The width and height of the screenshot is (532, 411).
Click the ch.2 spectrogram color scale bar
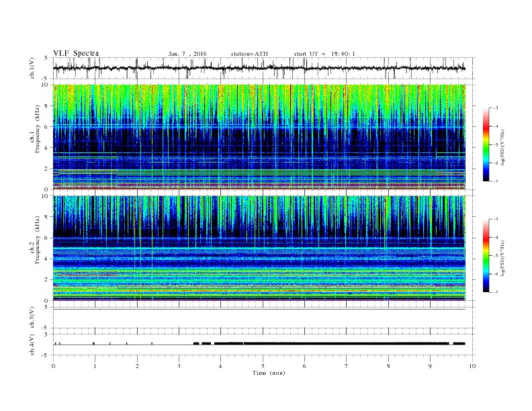[486, 256]
